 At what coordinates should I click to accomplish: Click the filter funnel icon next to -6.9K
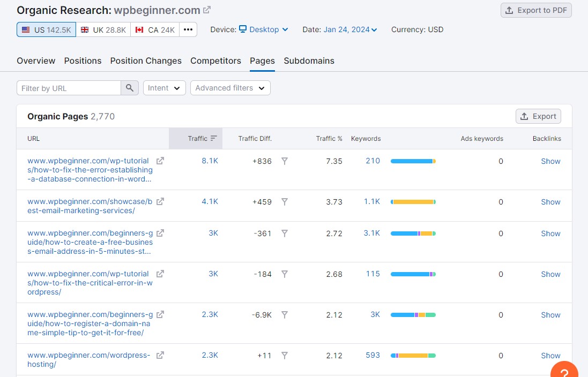pos(285,315)
